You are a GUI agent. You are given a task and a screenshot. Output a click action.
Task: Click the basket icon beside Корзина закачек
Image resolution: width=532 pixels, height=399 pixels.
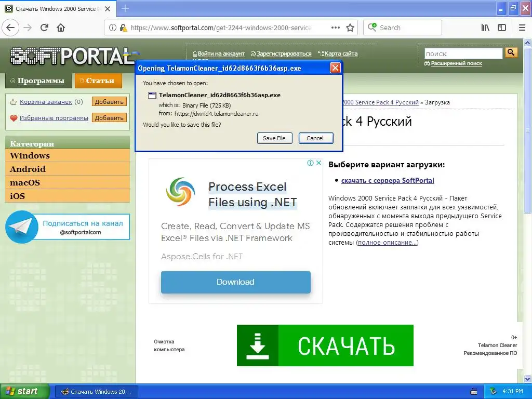pyautogui.click(x=14, y=102)
